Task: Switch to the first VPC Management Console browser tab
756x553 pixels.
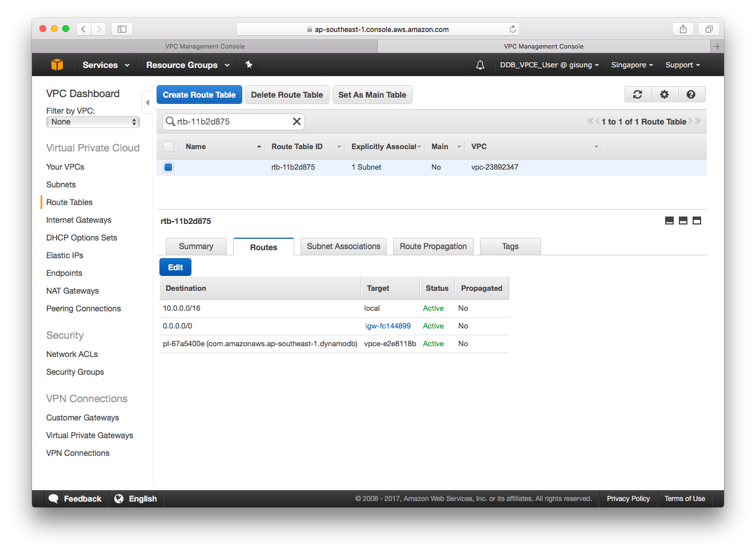Action: [205, 46]
